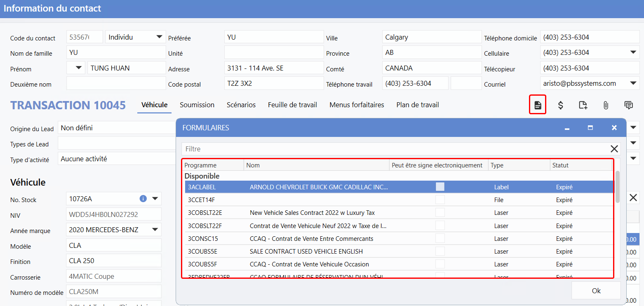Open the comments chat icon
The width and height of the screenshot is (644, 306).
click(x=628, y=105)
